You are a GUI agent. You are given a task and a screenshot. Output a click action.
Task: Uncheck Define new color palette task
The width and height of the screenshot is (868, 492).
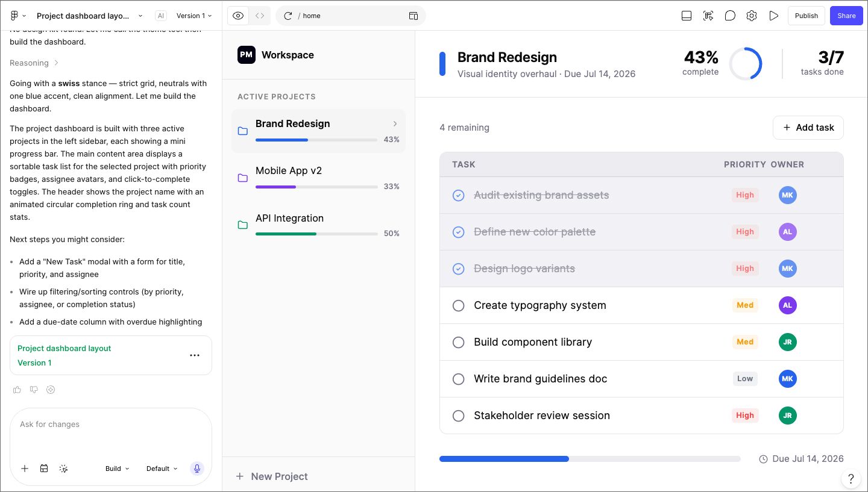pos(458,232)
